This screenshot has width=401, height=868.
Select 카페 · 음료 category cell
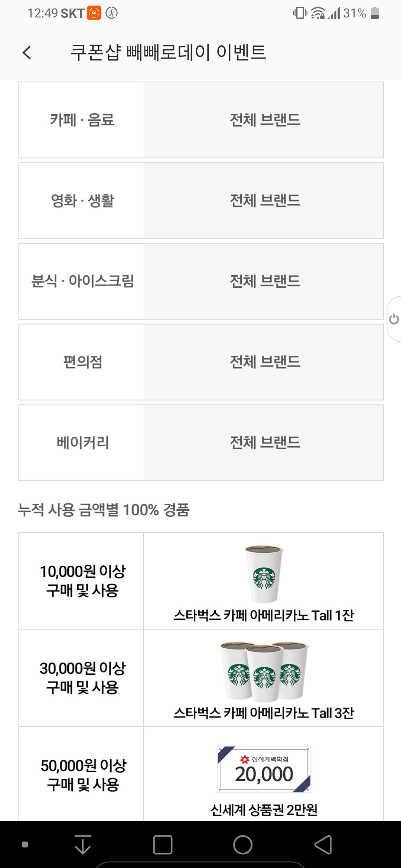click(82, 120)
